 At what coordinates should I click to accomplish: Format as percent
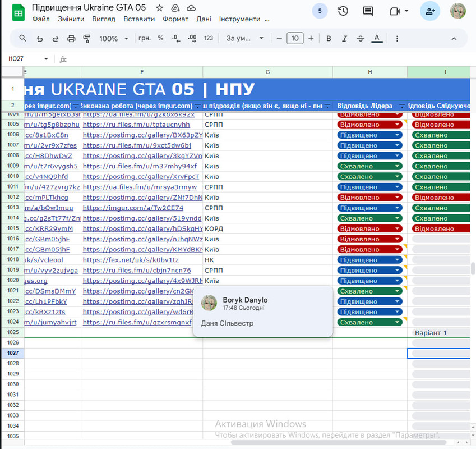pos(160,38)
